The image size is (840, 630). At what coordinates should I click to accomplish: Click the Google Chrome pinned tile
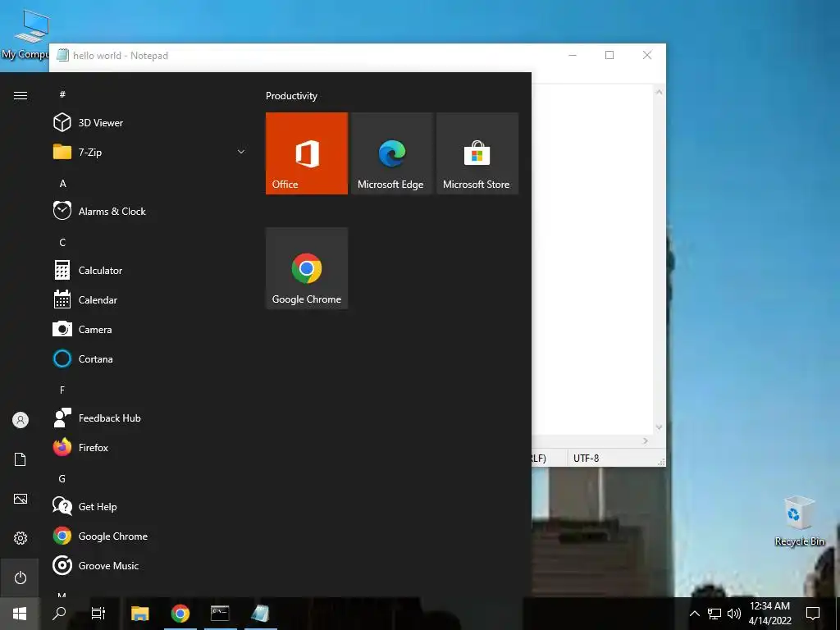click(307, 268)
